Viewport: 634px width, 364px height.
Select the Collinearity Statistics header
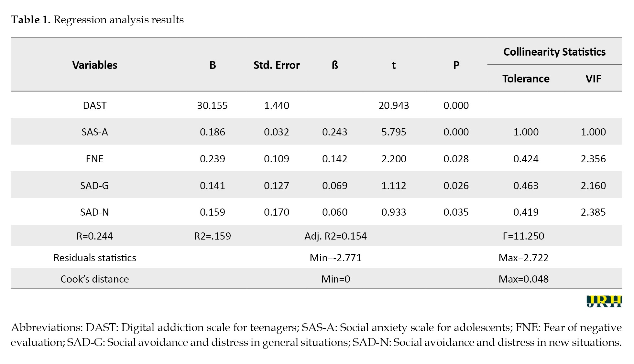554,52
